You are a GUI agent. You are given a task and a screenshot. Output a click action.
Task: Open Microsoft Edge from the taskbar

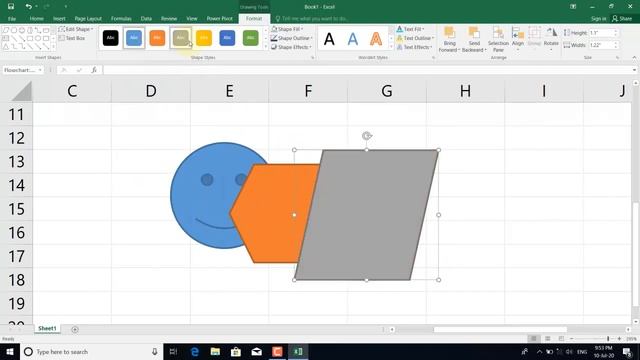[195, 351]
